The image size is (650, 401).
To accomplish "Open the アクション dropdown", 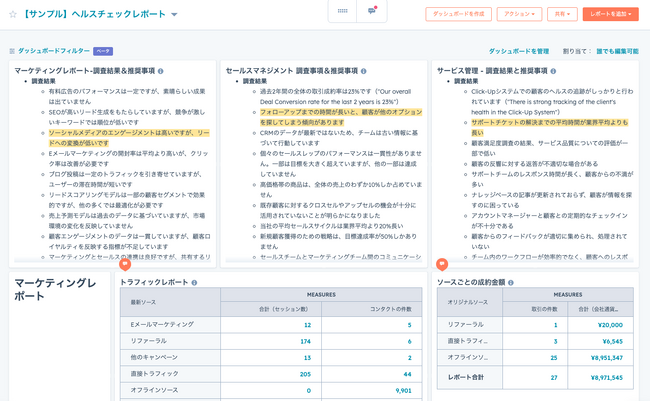I will [519, 14].
